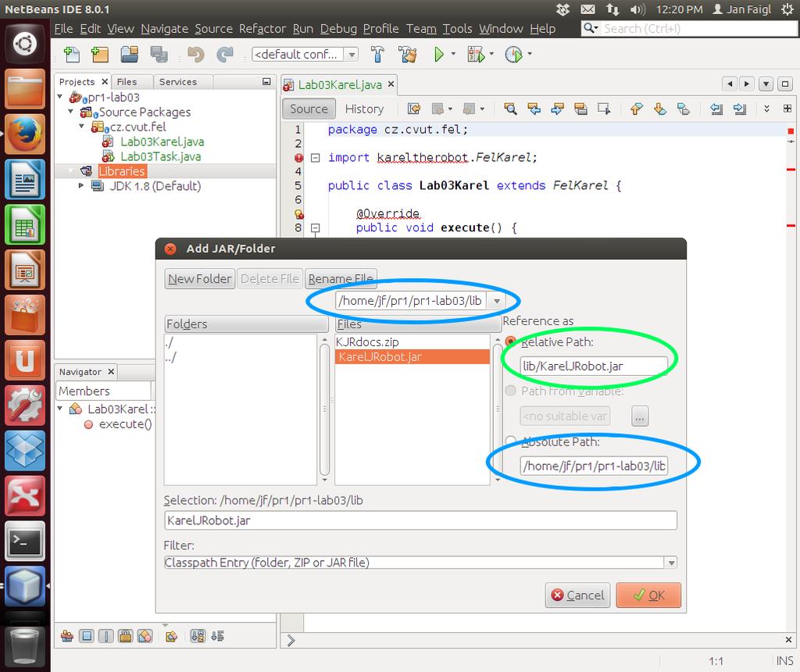Click the Rename File button
Image resolution: width=800 pixels, height=672 pixels.
[341, 279]
